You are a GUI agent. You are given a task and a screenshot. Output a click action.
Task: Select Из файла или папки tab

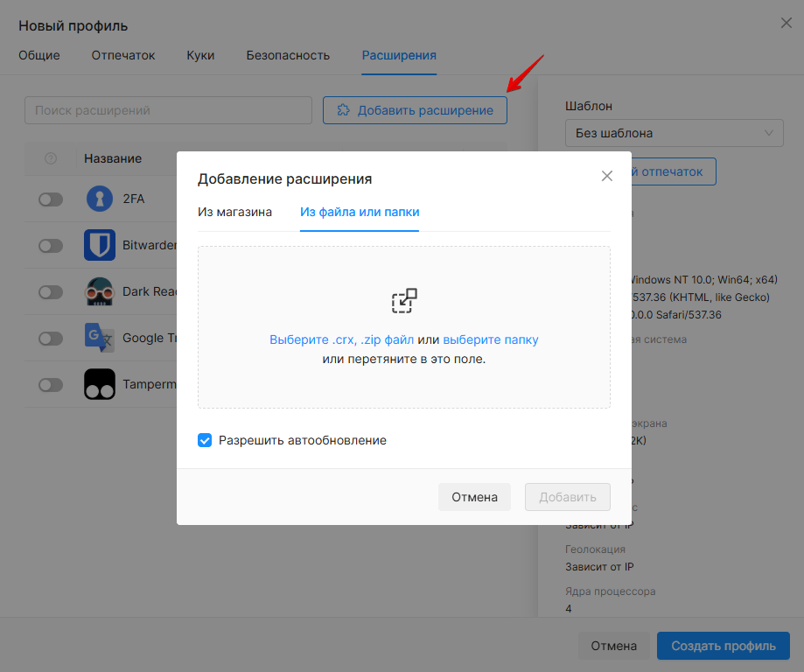tap(360, 212)
